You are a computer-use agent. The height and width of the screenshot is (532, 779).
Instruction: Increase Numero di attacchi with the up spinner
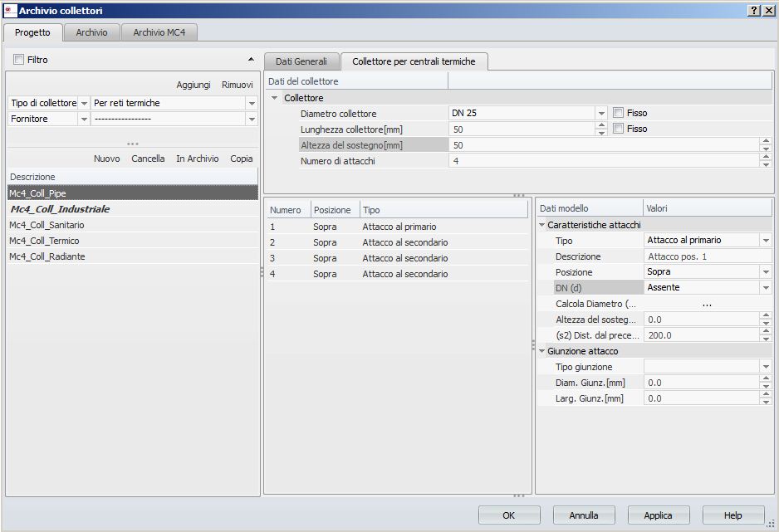tap(765, 157)
